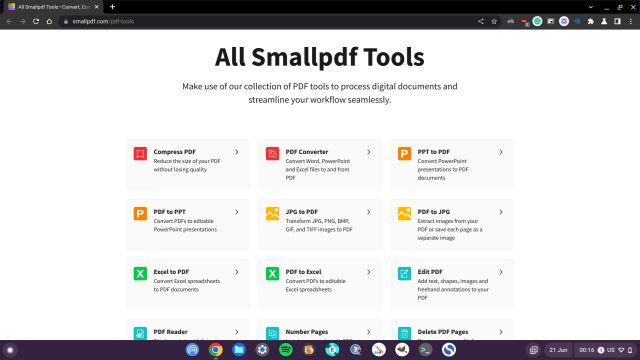Image resolution: width=640 pixels, height=360 pixels.
Task: Click the Delete PDF Pages chevron arrow
Action: click(501, 332)
